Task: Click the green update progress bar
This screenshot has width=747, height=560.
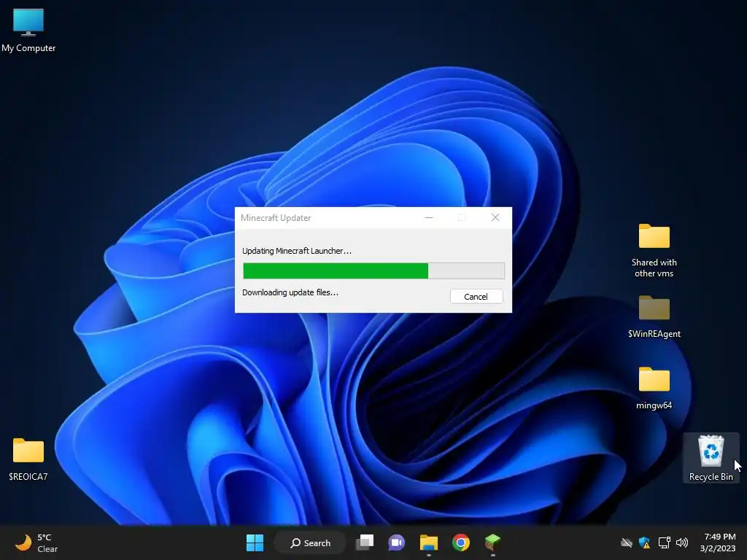Action: tap(373, 271)
